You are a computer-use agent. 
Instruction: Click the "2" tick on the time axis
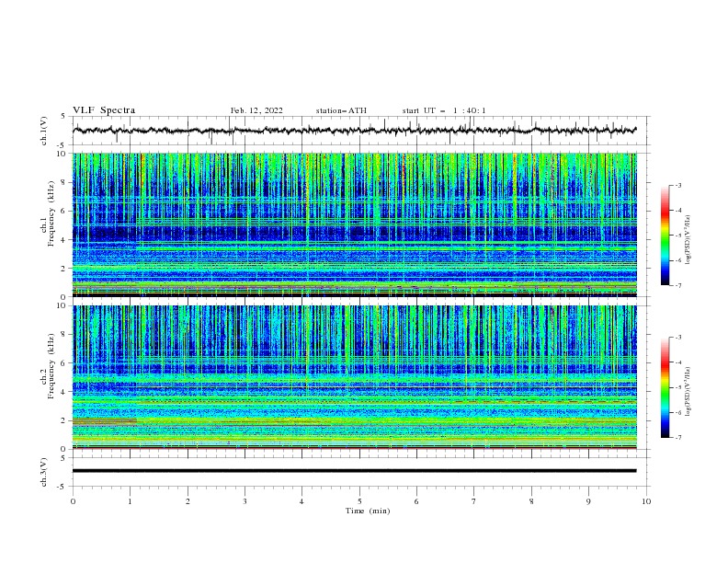[188, 501]
